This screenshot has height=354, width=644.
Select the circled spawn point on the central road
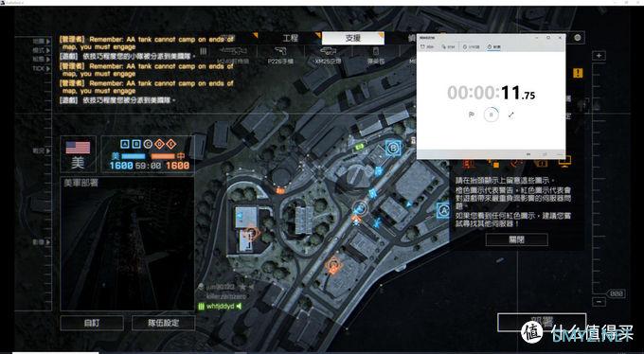point(359,208)
